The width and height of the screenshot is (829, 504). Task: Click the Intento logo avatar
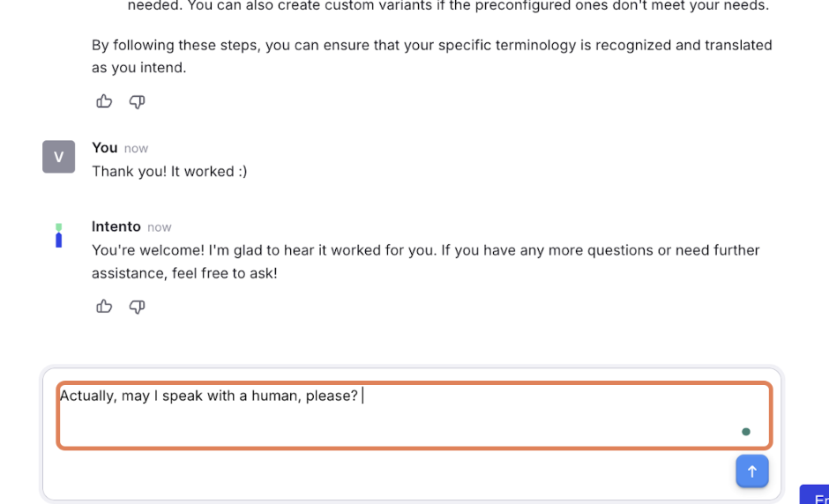pyautogui.click(x=59, y=235)
